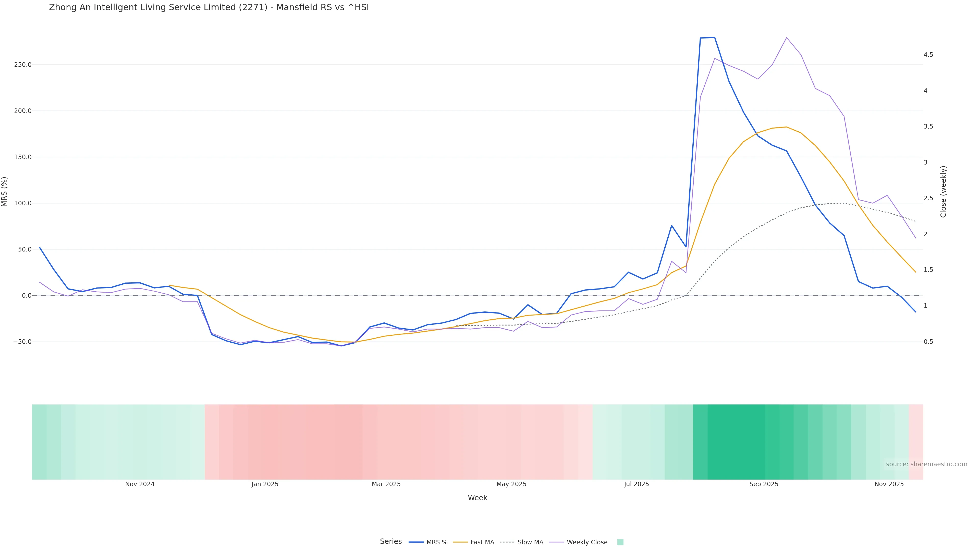The height and width of the screenshot is (551, 980).
Task: Click the 250.0 left axis tick label
Action: coord(23,65)
